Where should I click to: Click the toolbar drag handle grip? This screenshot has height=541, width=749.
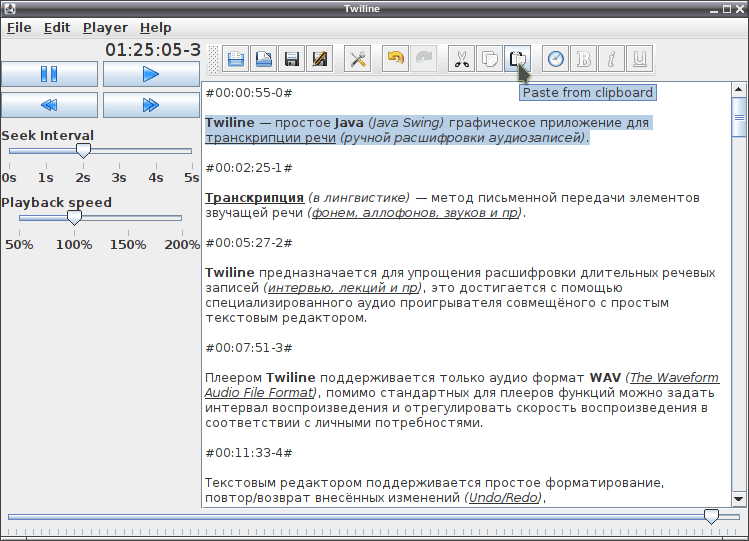[x=214, y=59]
